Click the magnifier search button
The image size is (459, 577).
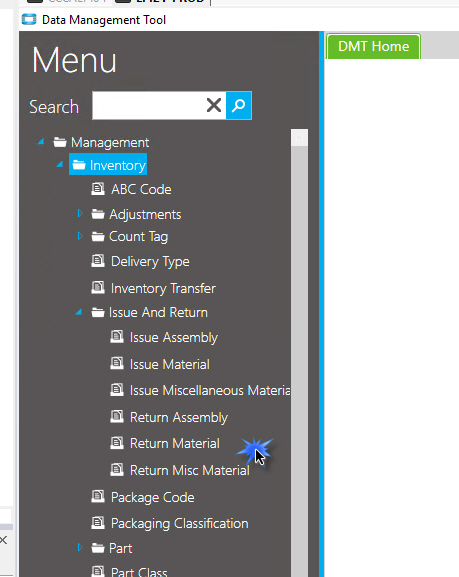point(239,106)
